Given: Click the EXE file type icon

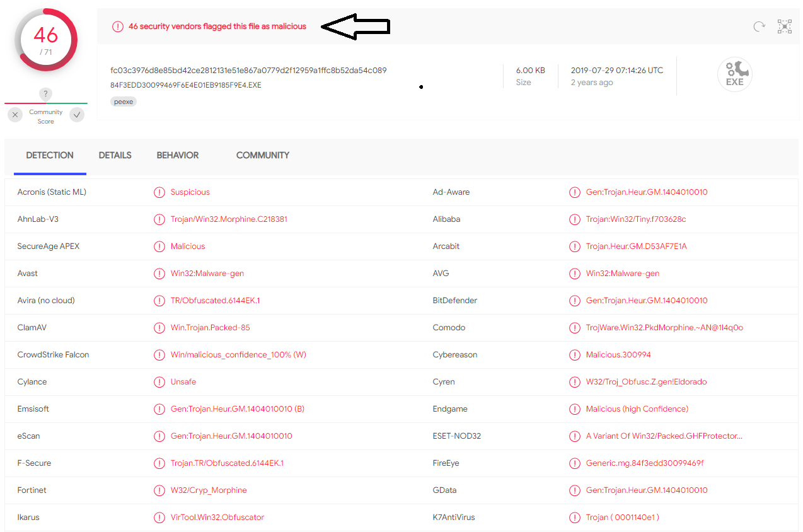Looking at the screenshot, I should (x=735, y=75).
